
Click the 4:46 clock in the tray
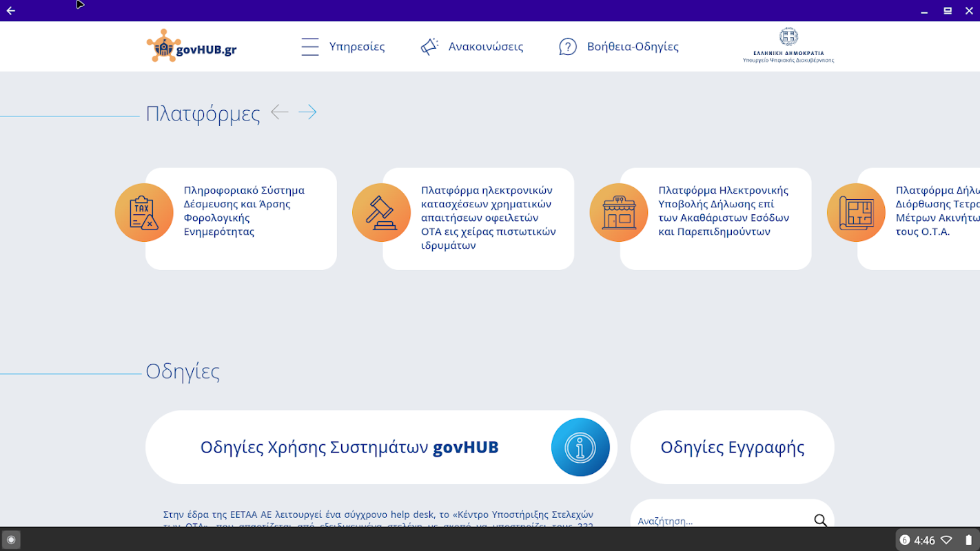pyautogui.click(x=924, y=540)
